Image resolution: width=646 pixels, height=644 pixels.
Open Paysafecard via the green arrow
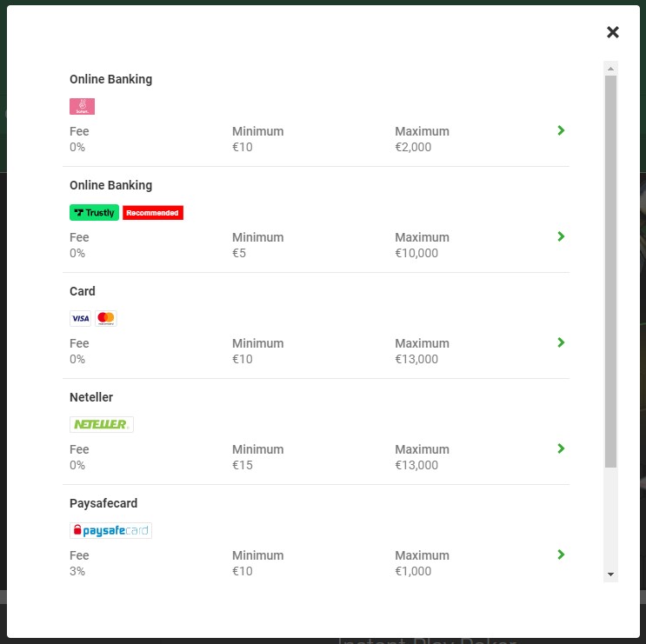pos(561,554)
